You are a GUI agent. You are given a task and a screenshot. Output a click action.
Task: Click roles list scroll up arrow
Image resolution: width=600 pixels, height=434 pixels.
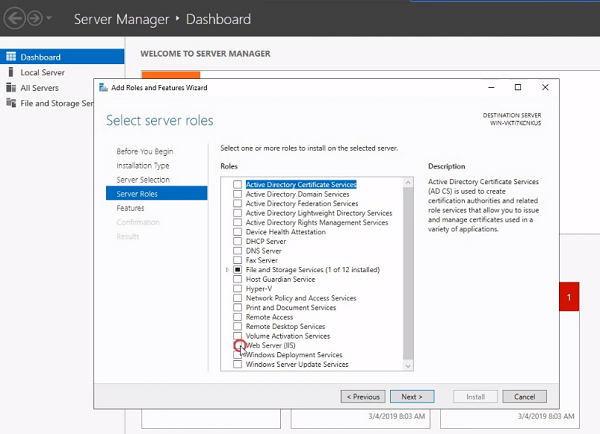tap(408, 183)
